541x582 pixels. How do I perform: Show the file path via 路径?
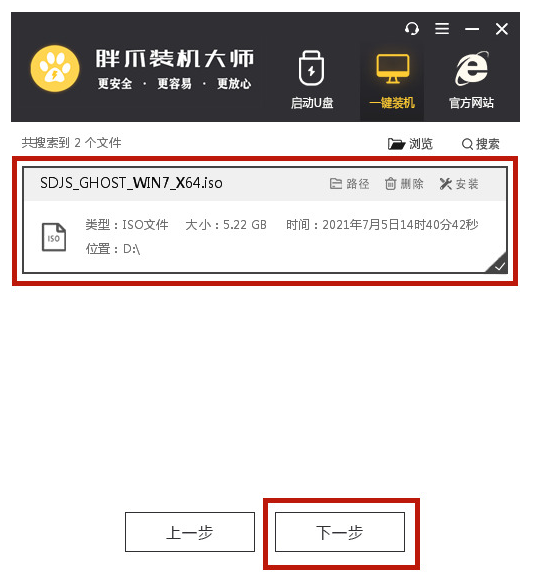pyautogui.click(x=349, y=184)
